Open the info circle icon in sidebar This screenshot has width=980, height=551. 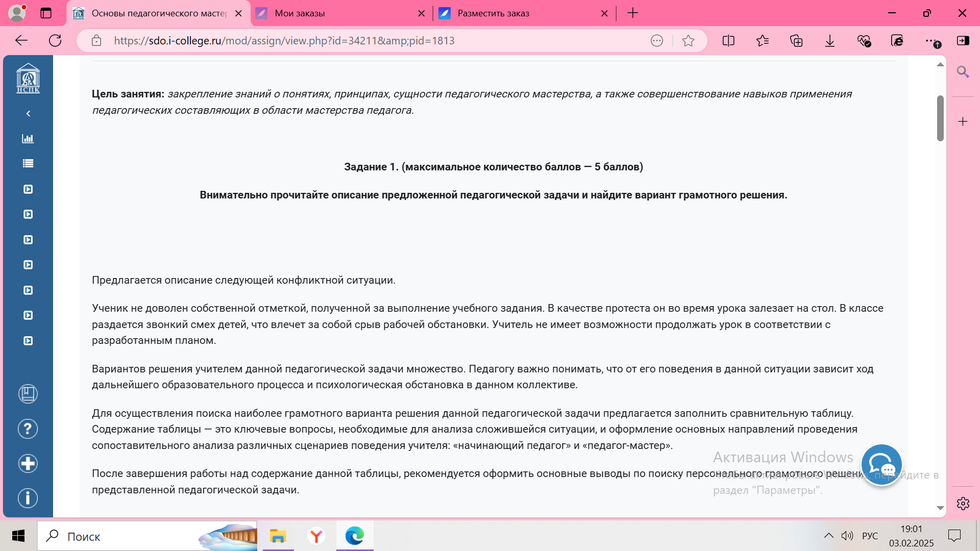coord(28,498)
